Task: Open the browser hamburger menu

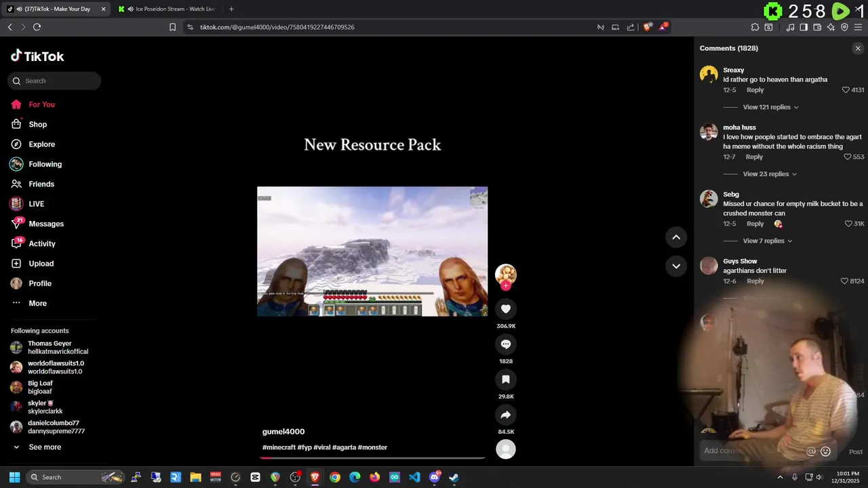Action: (x=858, y=27)
